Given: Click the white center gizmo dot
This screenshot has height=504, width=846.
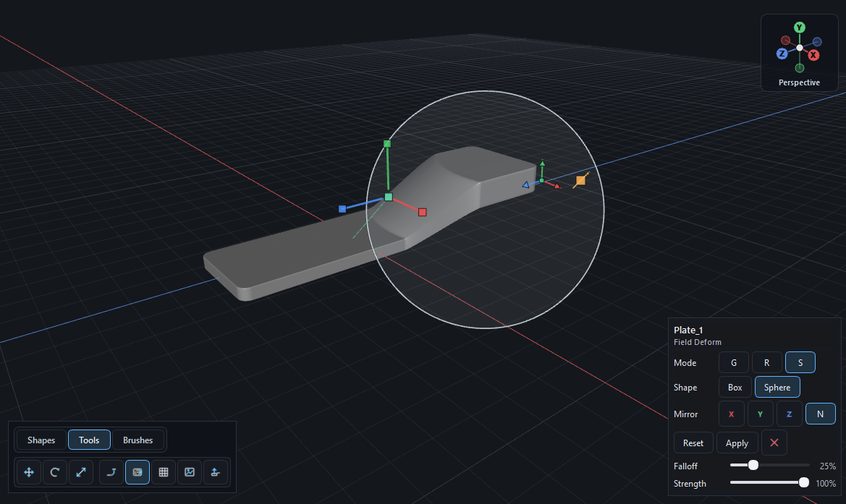Looking at the screenshot, I should (x=800, y=48).
